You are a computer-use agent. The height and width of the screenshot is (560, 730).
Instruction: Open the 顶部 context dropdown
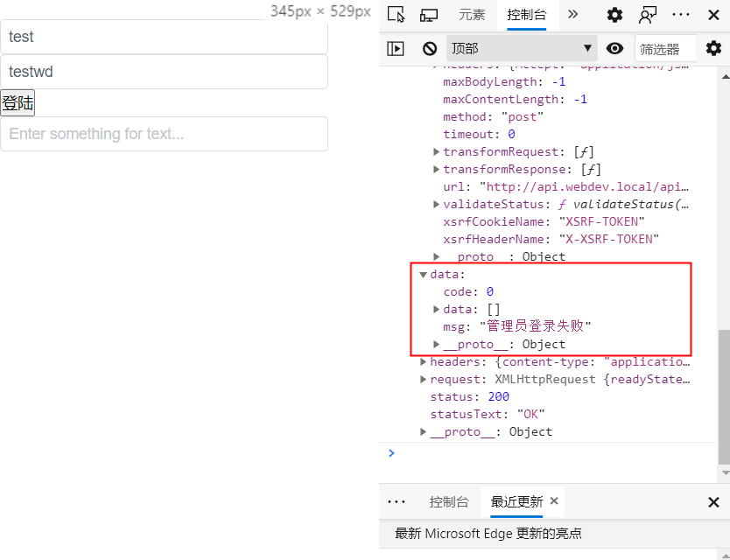[522, 48]
